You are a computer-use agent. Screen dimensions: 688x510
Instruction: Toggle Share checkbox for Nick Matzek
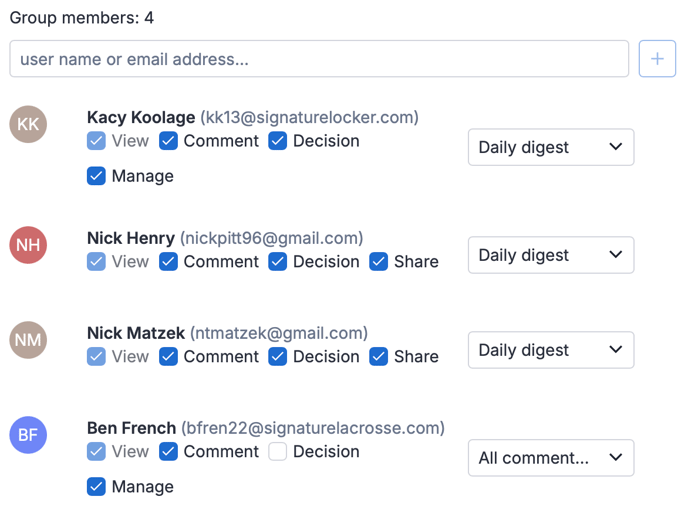[x=378, y=357]
